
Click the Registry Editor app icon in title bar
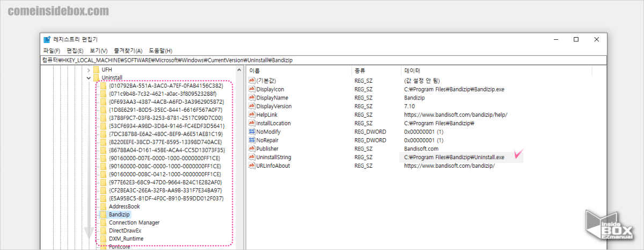point(46,39)
